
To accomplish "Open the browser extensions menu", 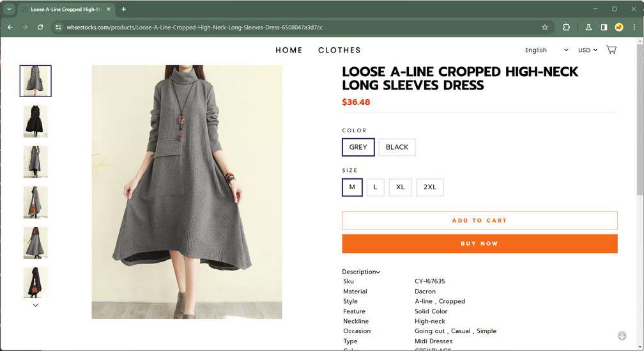I will 566,27.
